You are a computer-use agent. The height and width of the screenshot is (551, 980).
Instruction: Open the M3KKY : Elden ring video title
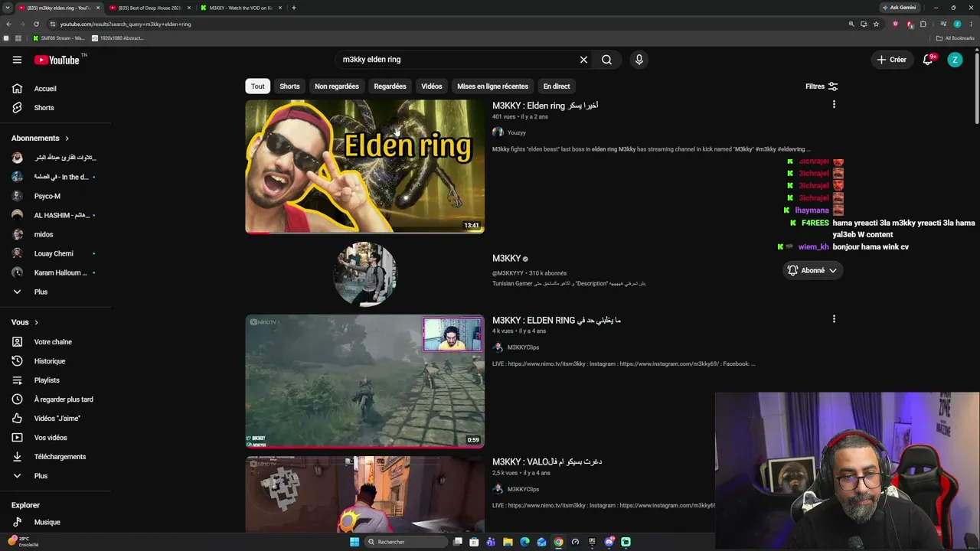[545, 106]
